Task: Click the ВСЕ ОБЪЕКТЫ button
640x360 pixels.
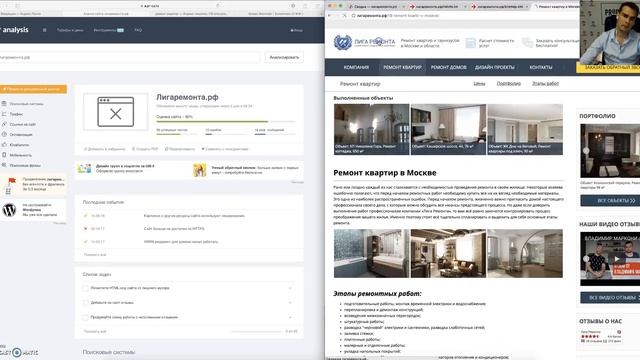Action: [x=610, y=200]
